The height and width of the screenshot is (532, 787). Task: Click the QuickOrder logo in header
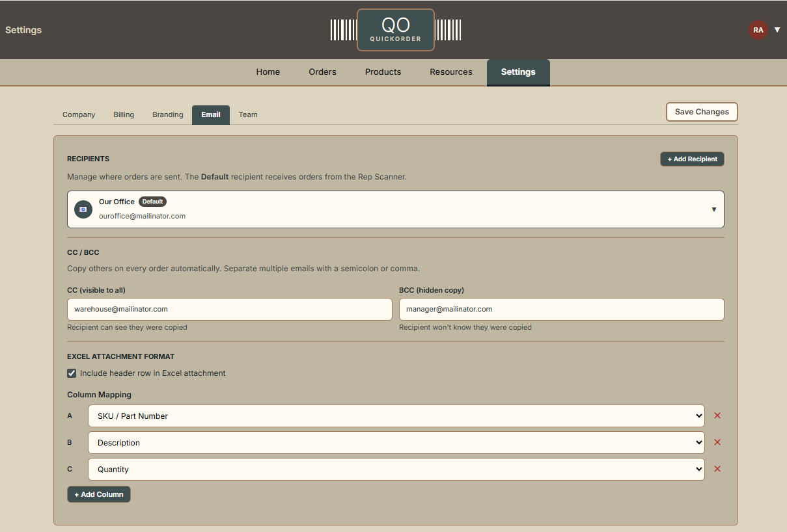pos(395,30)
